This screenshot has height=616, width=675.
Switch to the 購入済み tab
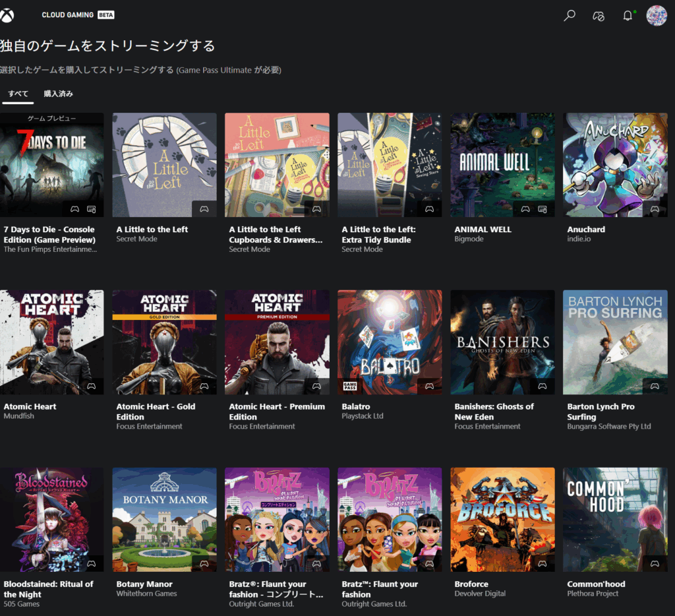click(x=58, y=94)
